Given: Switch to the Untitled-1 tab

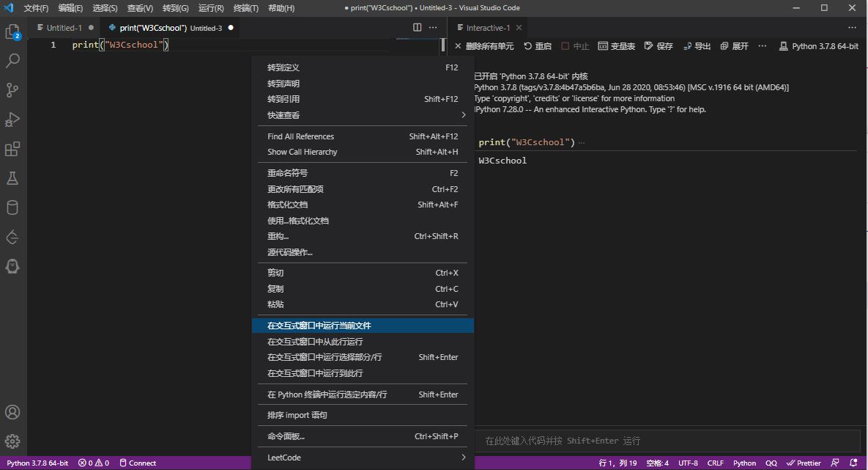Looking at the screenshot, I should 64,28.
